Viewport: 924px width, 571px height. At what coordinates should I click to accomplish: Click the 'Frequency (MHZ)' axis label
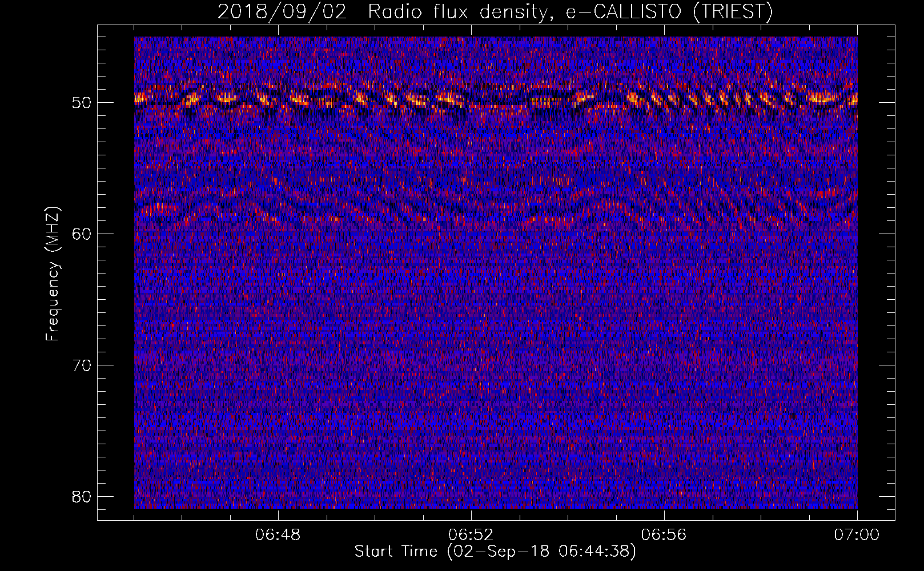coord(53,275)
